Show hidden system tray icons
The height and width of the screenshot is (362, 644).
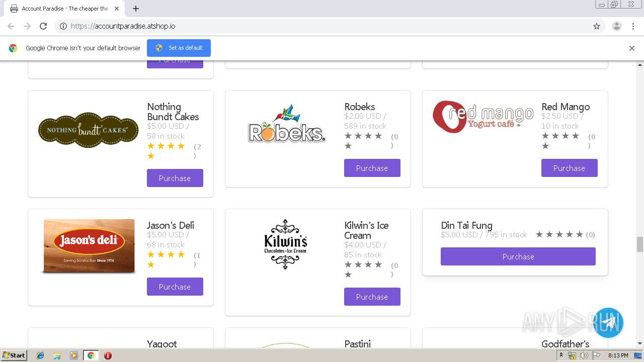[x=561, y=355]
